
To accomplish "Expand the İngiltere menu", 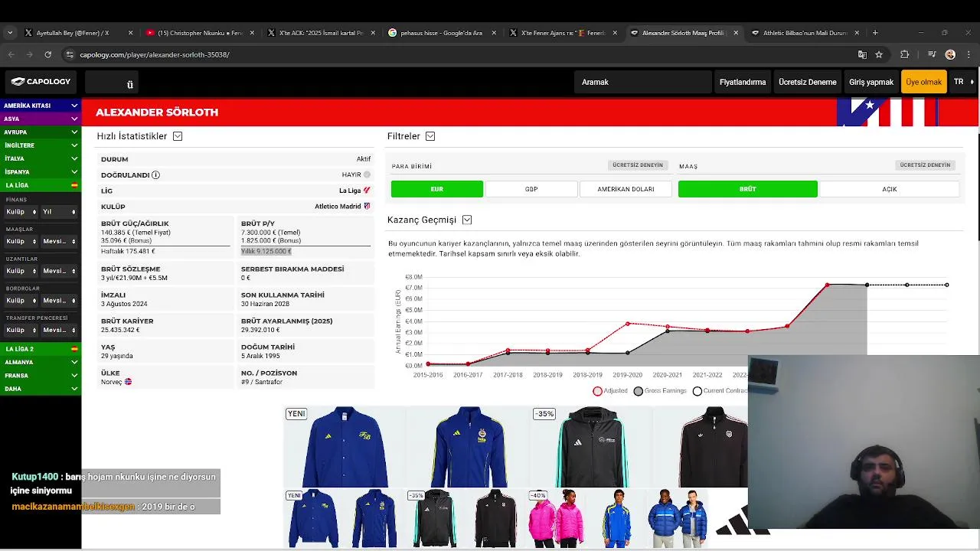I will (x=41, y=145).
